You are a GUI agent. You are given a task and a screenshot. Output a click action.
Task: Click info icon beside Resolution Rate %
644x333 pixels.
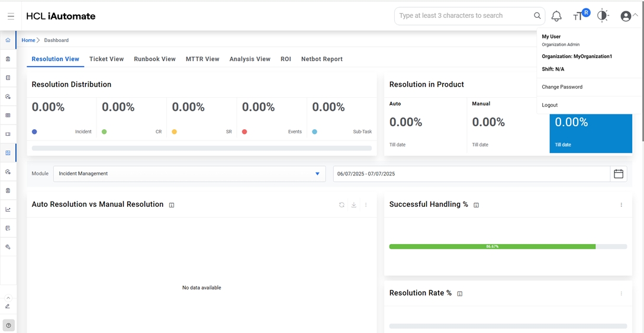click(x=460, y=293)
